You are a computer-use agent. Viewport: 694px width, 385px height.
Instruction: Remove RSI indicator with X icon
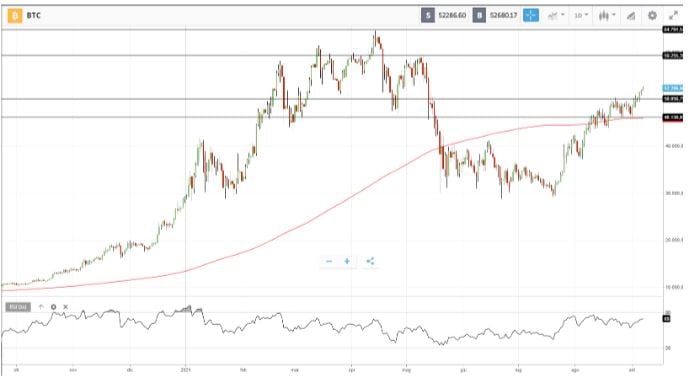66,307
